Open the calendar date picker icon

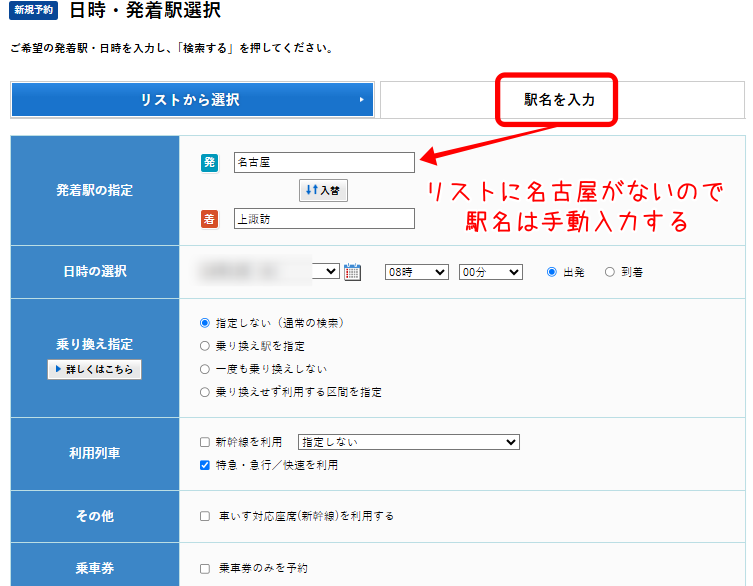[352, 271]
